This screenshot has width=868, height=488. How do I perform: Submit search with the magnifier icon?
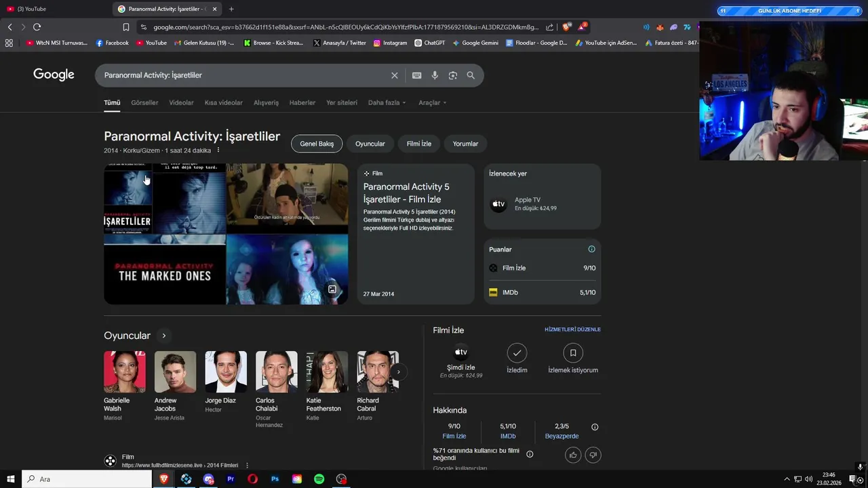pyautogui.click(x=471, y=75)
